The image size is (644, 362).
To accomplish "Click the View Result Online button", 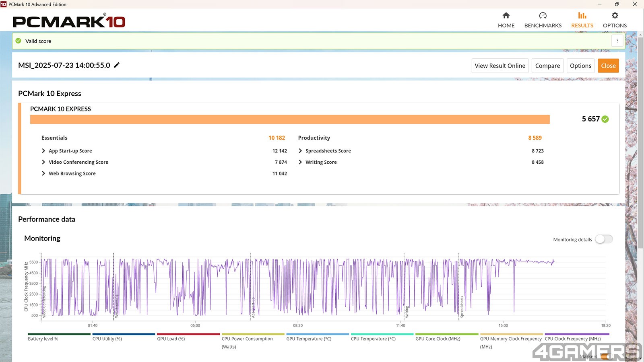I will pos(500,66).
